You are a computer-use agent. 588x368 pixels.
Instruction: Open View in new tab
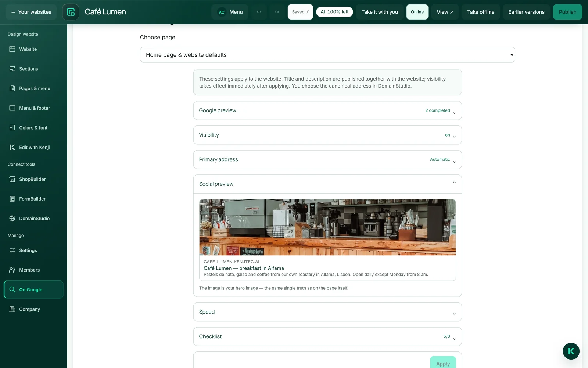(445, 12)
